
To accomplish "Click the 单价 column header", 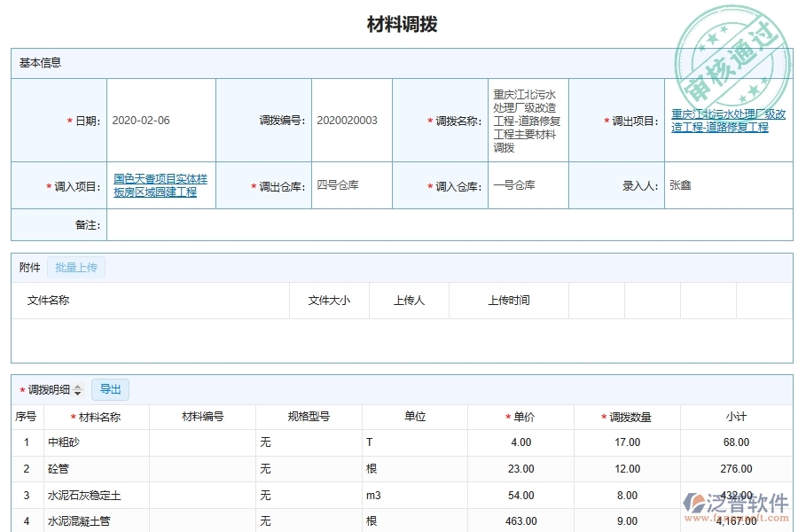I will [x=520, y=416].
